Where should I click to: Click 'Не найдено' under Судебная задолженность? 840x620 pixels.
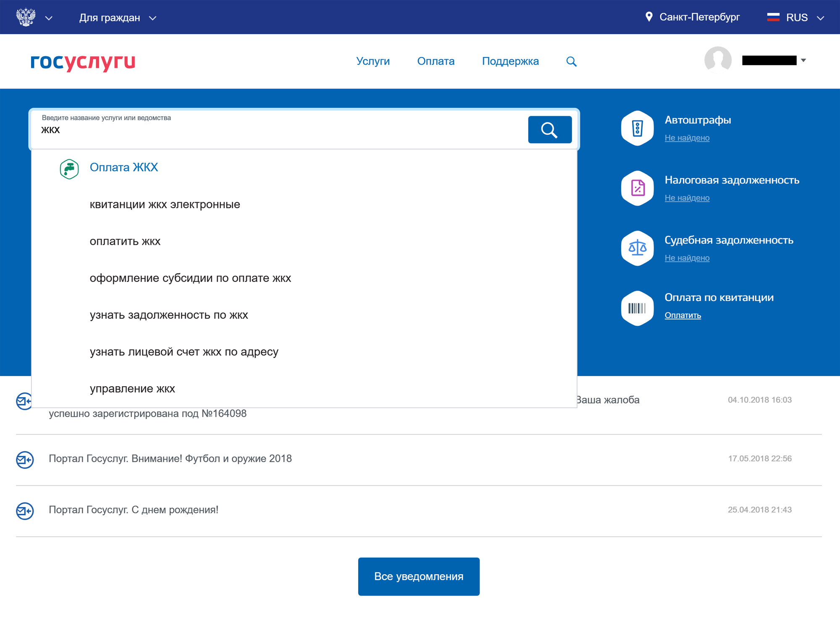pyautogui.click(x=687, y=258)
